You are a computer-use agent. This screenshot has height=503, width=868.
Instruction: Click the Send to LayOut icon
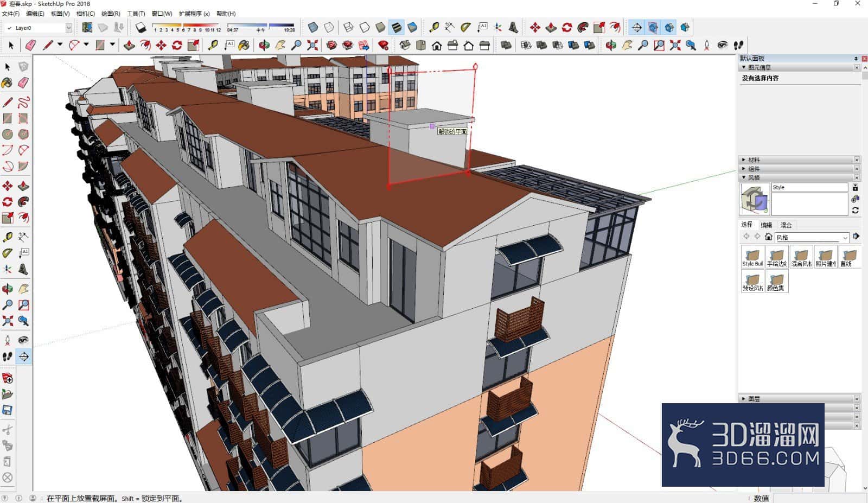(364, 45)
